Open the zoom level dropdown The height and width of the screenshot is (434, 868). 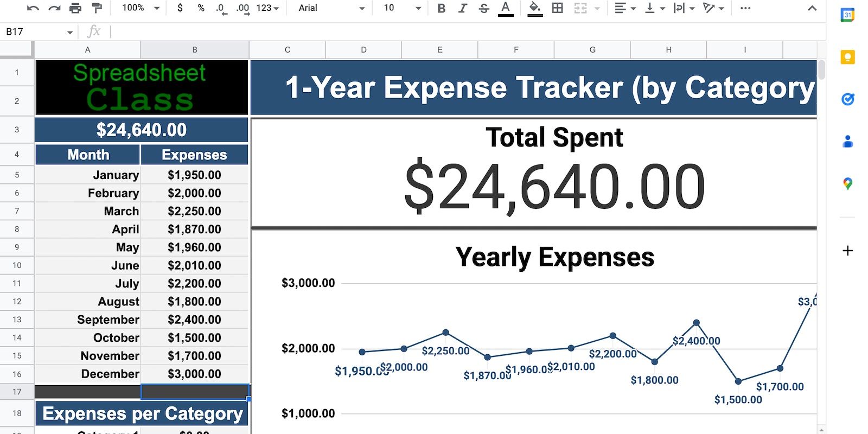pos(141,8)
